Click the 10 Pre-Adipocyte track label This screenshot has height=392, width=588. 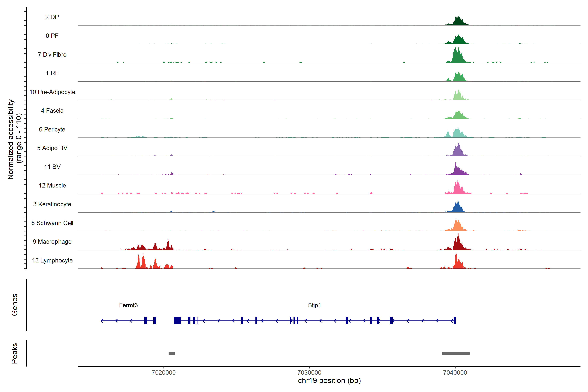[x=52, y=92]
